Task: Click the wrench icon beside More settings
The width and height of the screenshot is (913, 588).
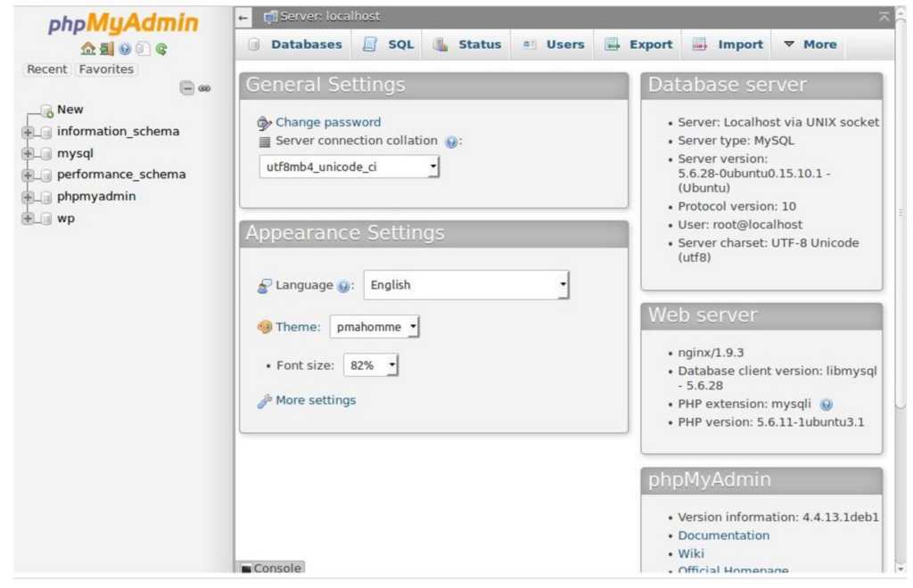Action: (x=264, y=401)
